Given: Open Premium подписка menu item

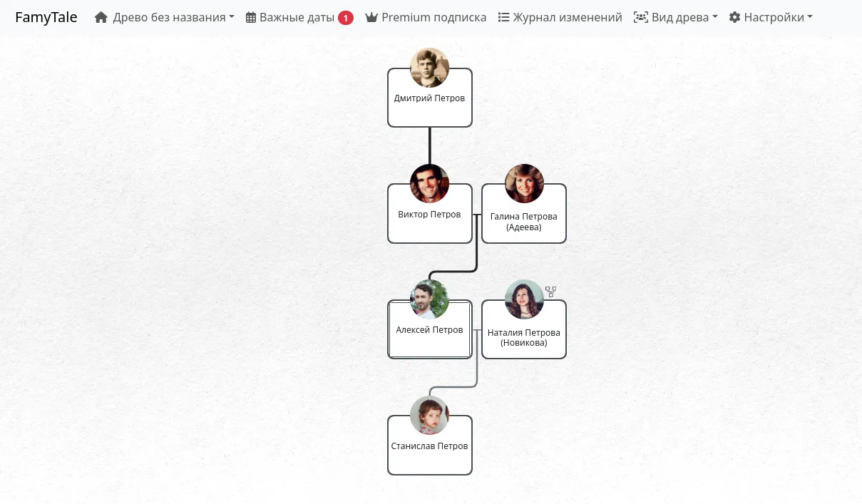Looking at the screenshot, I should (433, 17).
